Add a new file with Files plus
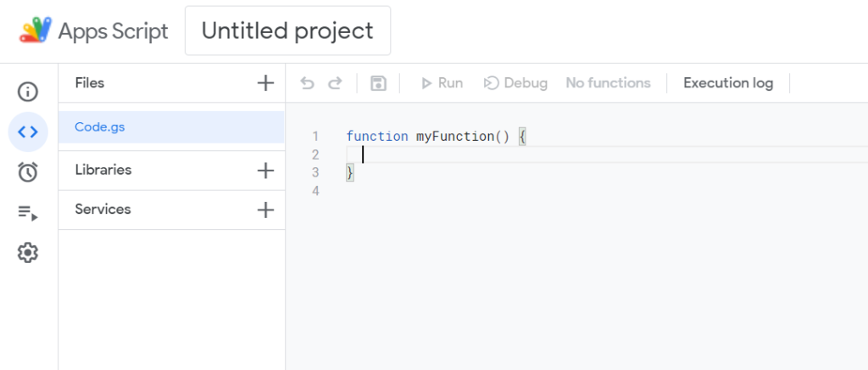 pyautogui.click(x=265, y=83)
